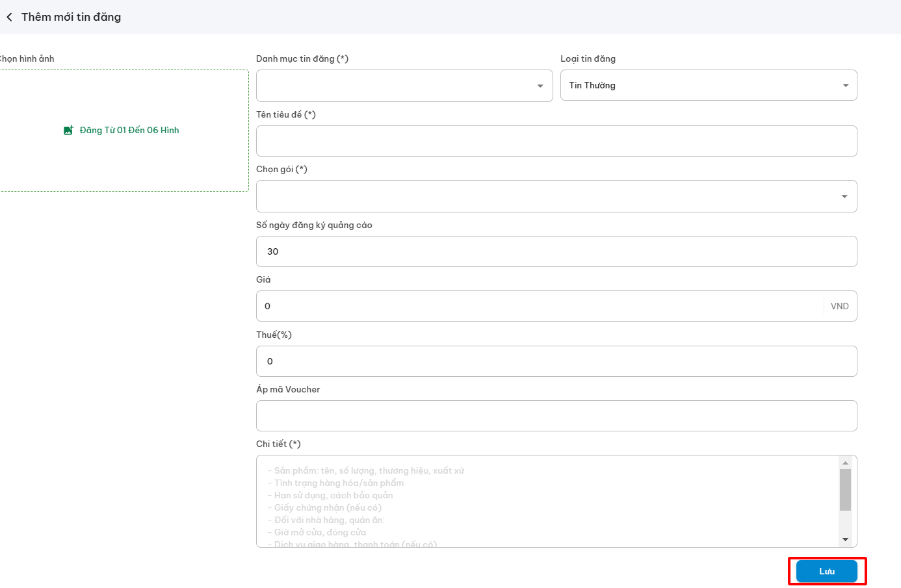Viewport: 901px width, 588px height.
Task: Open the Loại tin đăng dropdown showing Tin Thường
Action: (709, 85)
